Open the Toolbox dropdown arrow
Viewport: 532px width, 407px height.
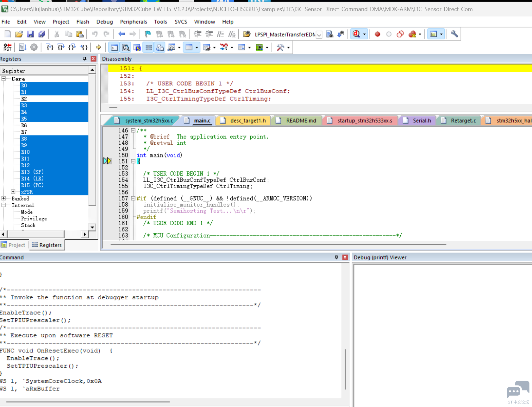[288, 48]
